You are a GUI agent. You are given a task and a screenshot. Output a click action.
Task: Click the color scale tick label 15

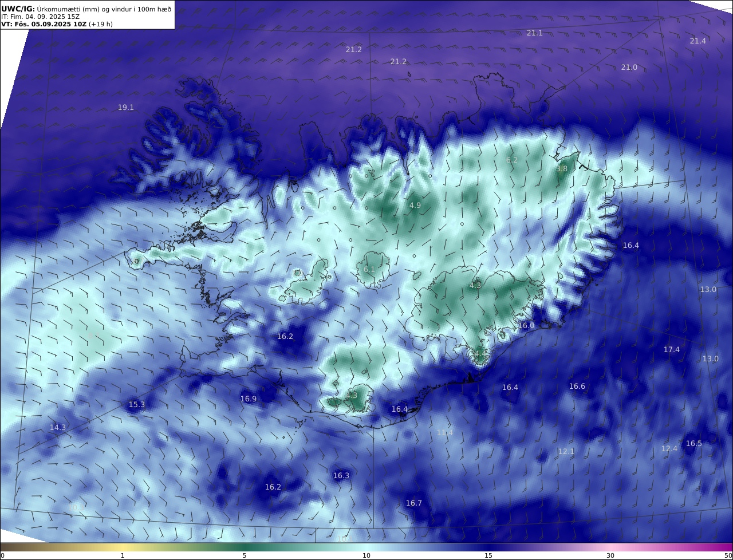488,555
